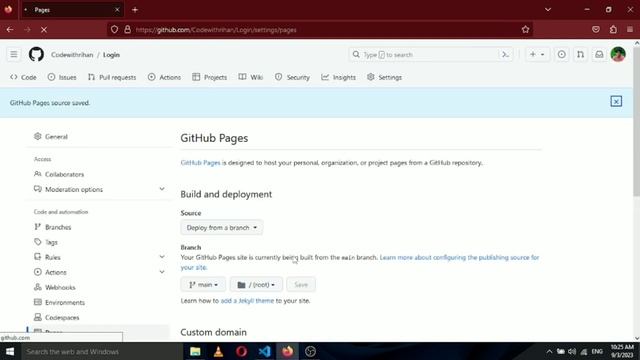
Task: Open the Projects tab
Action: (x=210, y=77)
